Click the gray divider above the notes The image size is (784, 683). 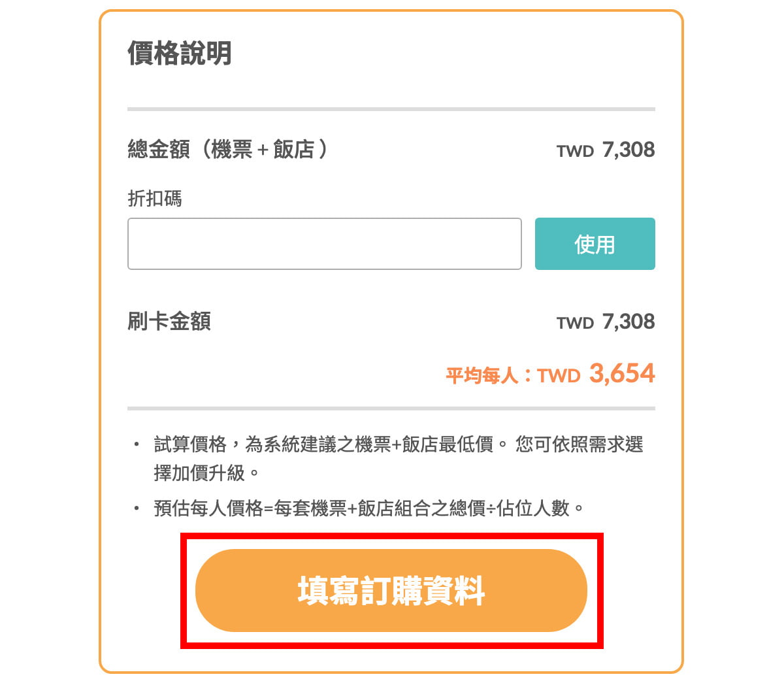click(x=391, y=408)
